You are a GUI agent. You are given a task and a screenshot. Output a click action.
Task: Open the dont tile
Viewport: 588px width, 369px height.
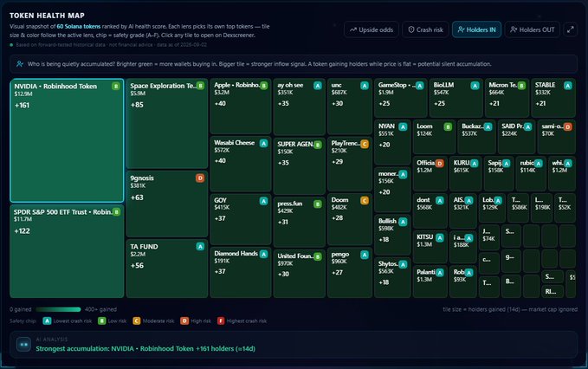point(430,210)
